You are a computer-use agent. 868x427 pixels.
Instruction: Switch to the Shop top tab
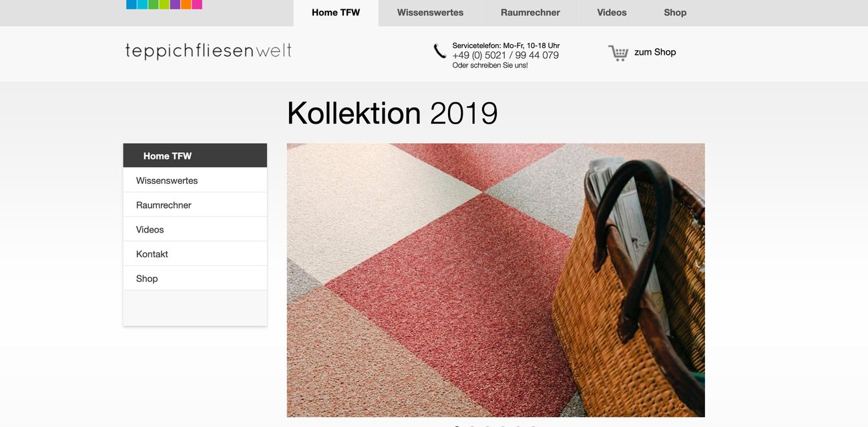click(675, 13)
